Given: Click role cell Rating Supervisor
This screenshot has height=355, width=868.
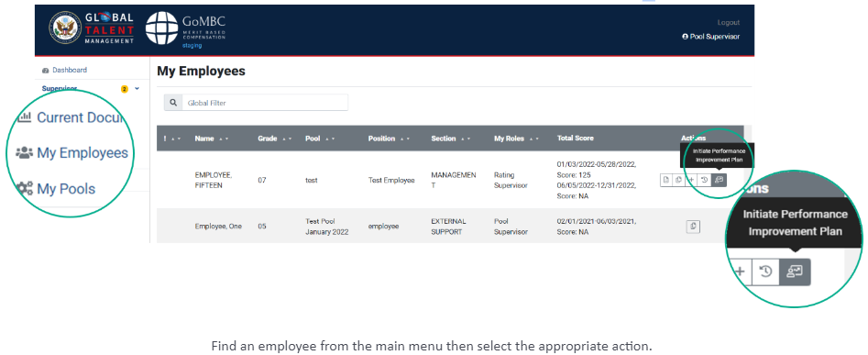Looking at the screenshot, I should [x=511, y=181].
